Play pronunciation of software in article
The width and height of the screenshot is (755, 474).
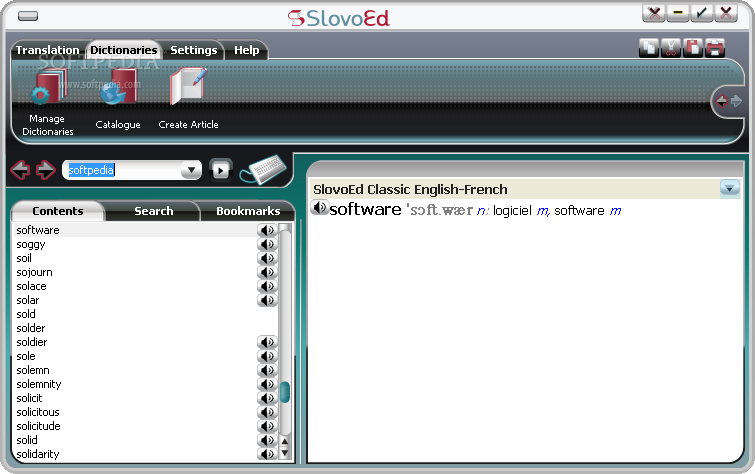click(x=319, y=208)
